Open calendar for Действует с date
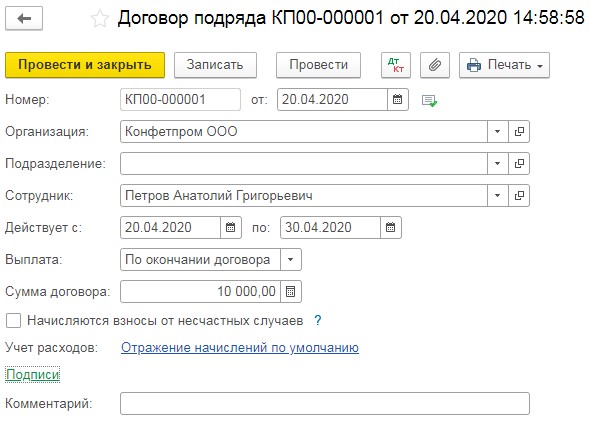Viewport: 590px width, 425px height. click(231, 227)
